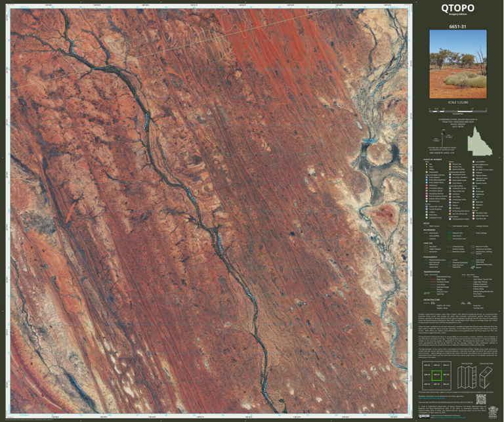504x422 pixels.
Task: Click the QR code
Action: 481,399
